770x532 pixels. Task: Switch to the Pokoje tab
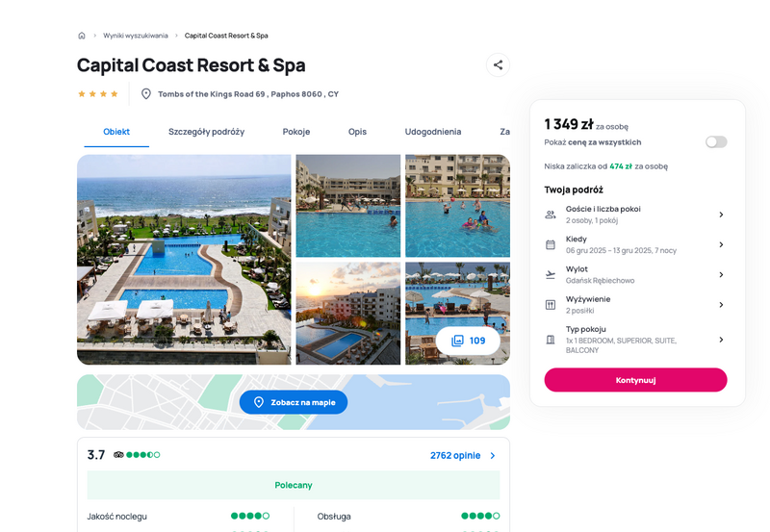[x=296, y=132]
